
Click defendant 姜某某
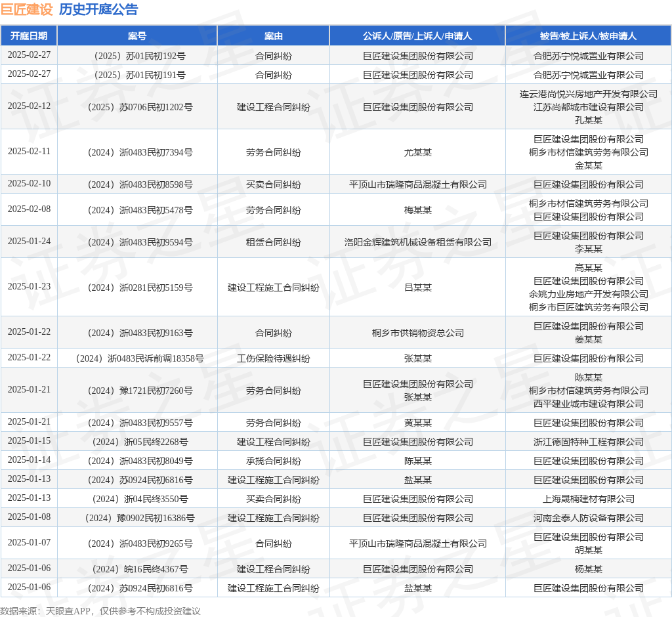click(x=589, y=339)
